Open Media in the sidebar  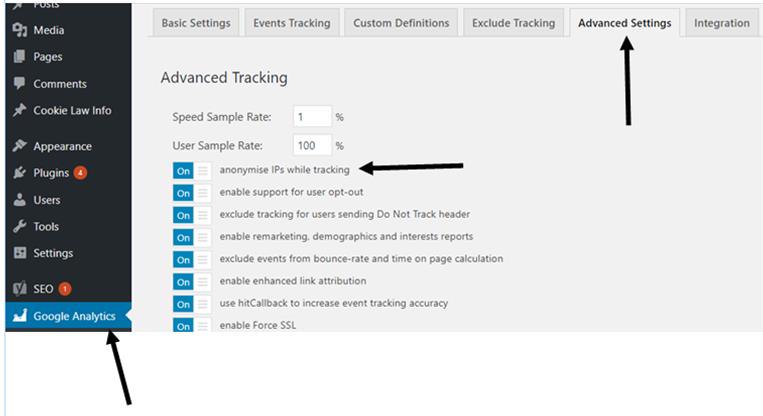pyautogui.click(x=68, y=30)
